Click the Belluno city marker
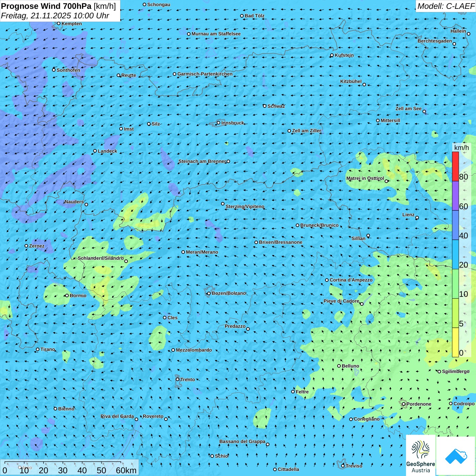The width and height of the screenshot is (476, 476). [339, 366]
